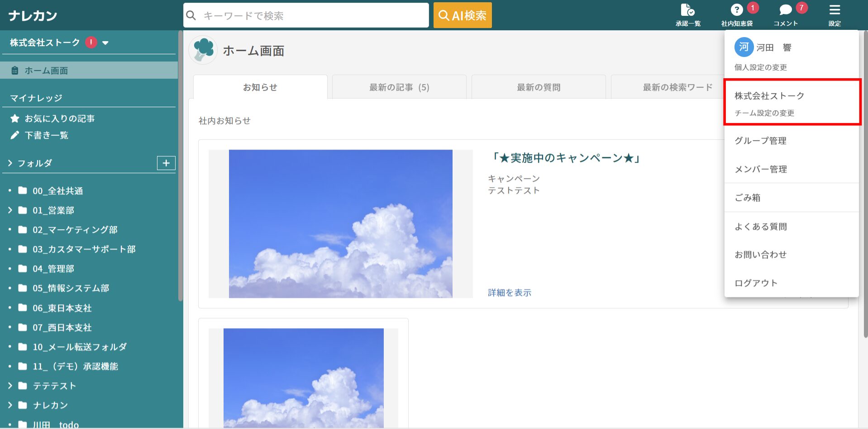
Task: Toggle the 設定 hamburger menu icon
Action: (835, 9)
